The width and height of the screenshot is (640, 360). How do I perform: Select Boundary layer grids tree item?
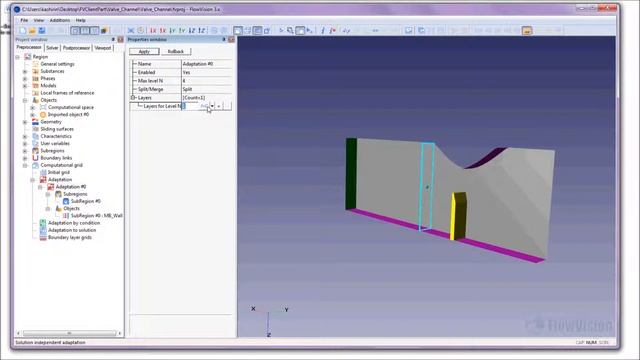[70, 238]
